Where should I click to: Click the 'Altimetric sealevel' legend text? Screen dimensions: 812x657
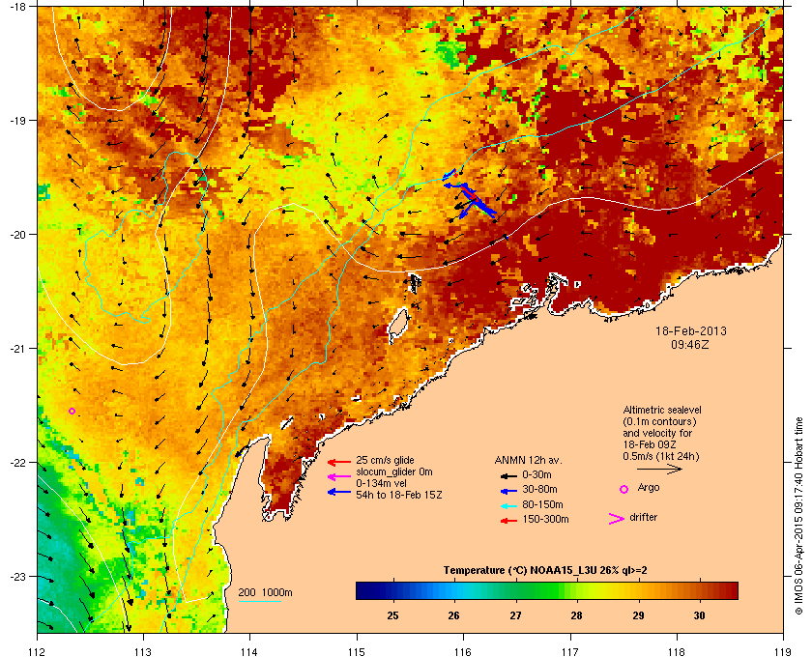pyautogui.click(x=662, y=410)
